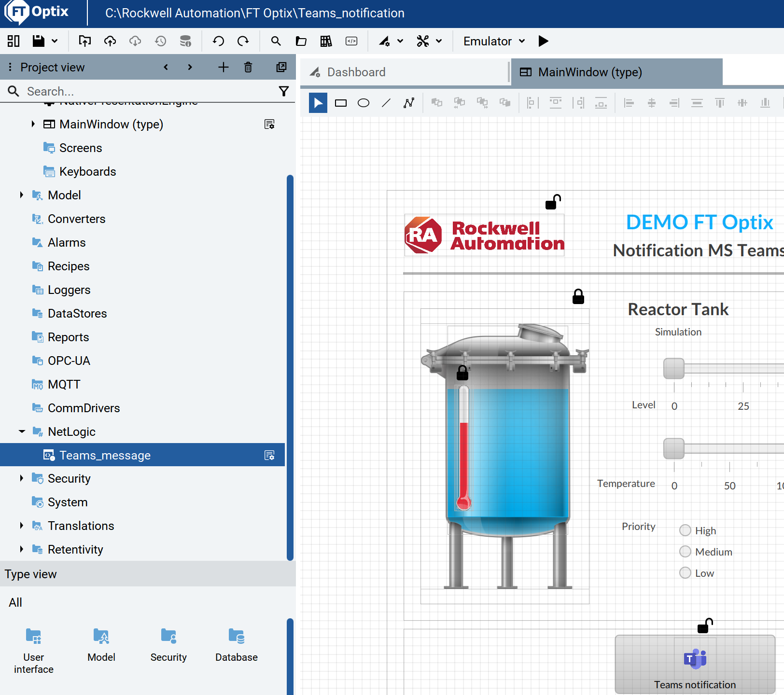
Task: Click the Save disk icon
Action: (x=39, y=41)
